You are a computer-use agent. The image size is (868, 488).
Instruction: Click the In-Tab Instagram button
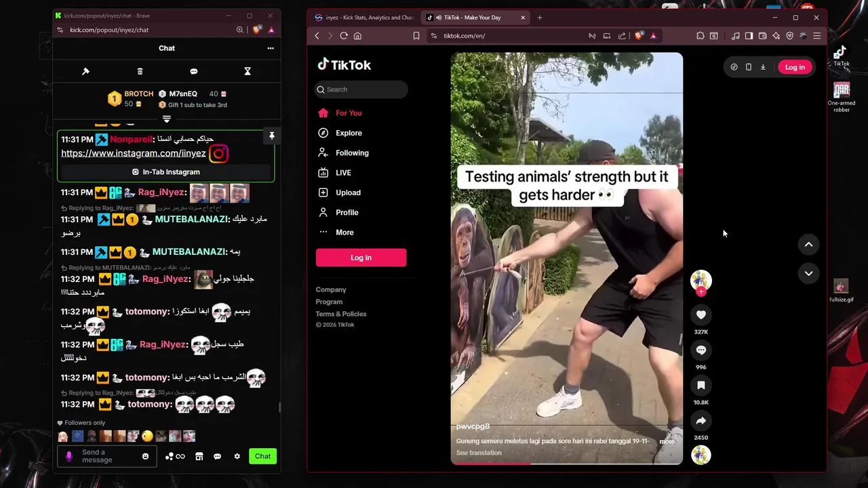[166, 172]
